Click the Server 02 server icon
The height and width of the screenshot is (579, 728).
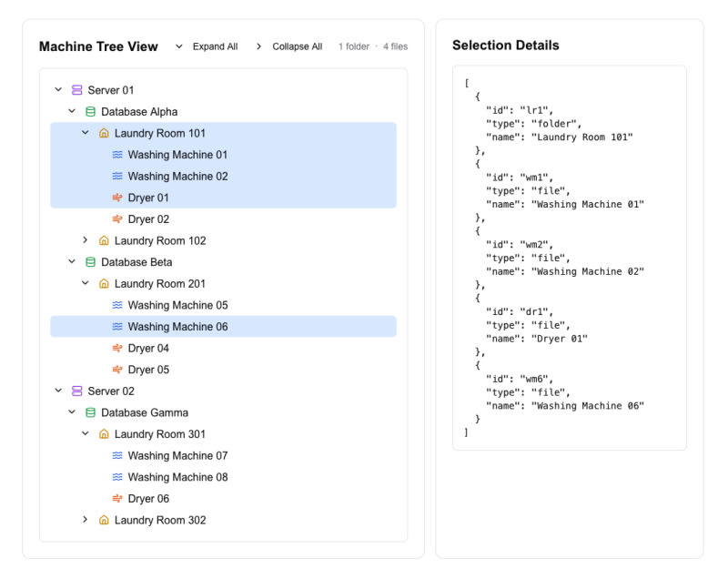pos(76,391)
